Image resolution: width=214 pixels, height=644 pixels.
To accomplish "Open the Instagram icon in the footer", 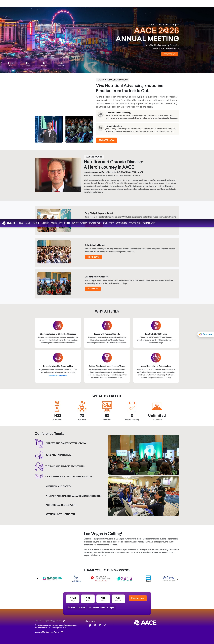I will 105,625.
